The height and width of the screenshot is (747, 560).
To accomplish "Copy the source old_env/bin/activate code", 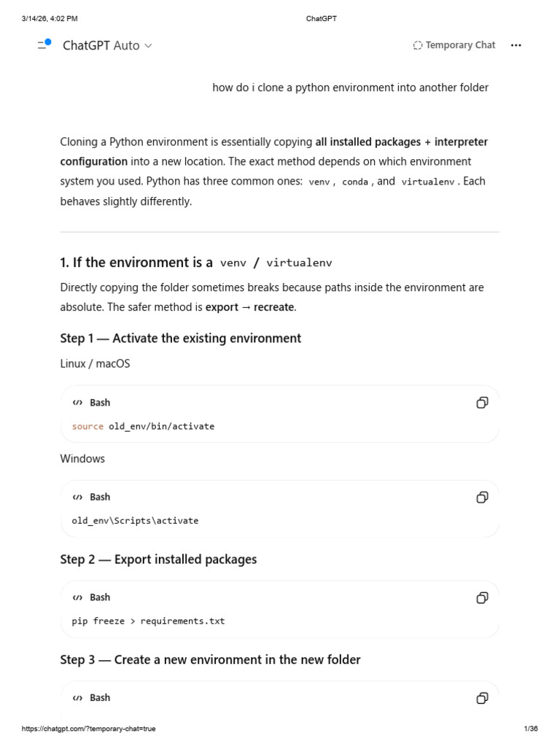I will tap(482, 403).
